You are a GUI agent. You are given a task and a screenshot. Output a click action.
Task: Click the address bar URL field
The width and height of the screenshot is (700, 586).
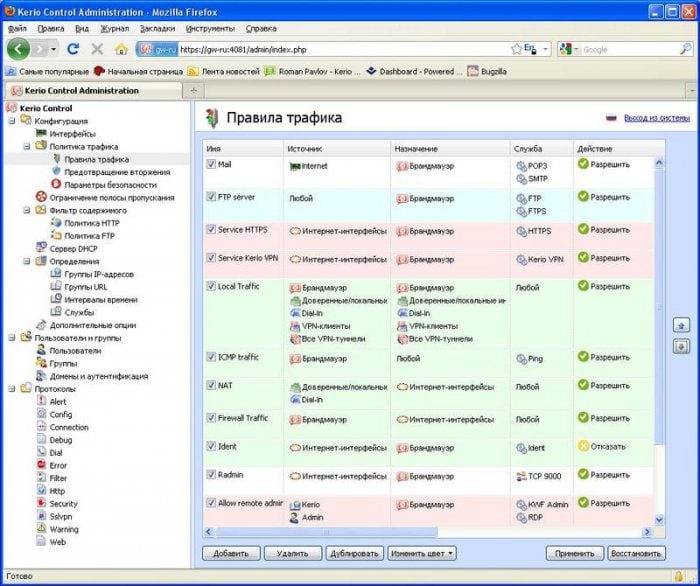pyautogui.click(x=344, y=49)
